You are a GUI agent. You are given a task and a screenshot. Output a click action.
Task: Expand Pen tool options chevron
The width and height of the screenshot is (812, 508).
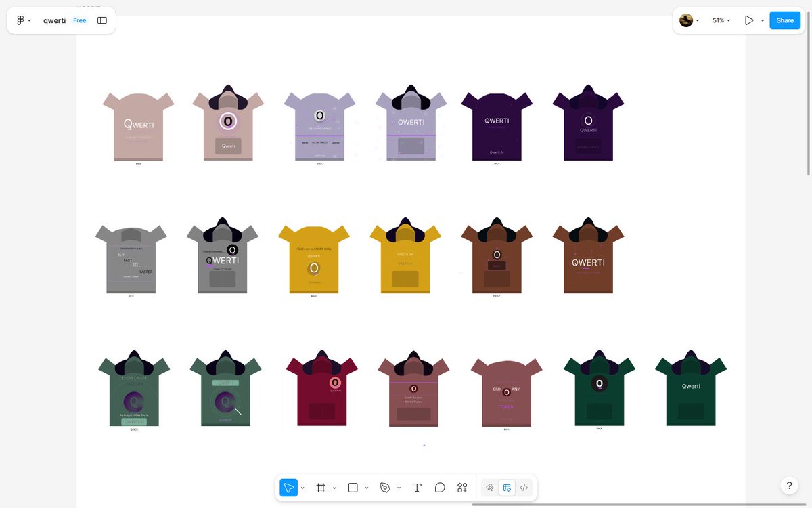[x=399, y=488]
